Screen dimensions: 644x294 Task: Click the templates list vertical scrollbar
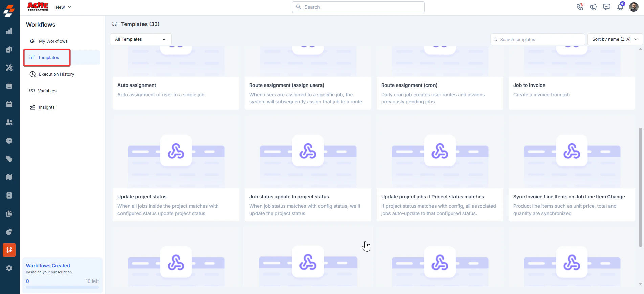point(640,188)
